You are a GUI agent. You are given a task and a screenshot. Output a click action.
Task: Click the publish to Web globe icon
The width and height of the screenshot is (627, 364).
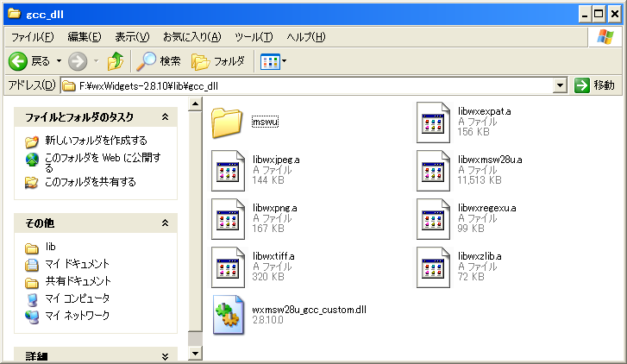click(x=32, y=160)
